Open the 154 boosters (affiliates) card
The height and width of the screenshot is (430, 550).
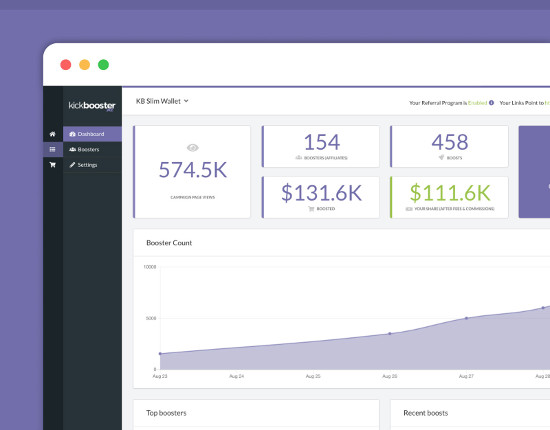[321, 146]
